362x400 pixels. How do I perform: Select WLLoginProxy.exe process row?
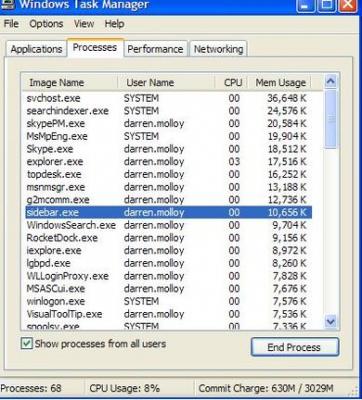[168, 276]
